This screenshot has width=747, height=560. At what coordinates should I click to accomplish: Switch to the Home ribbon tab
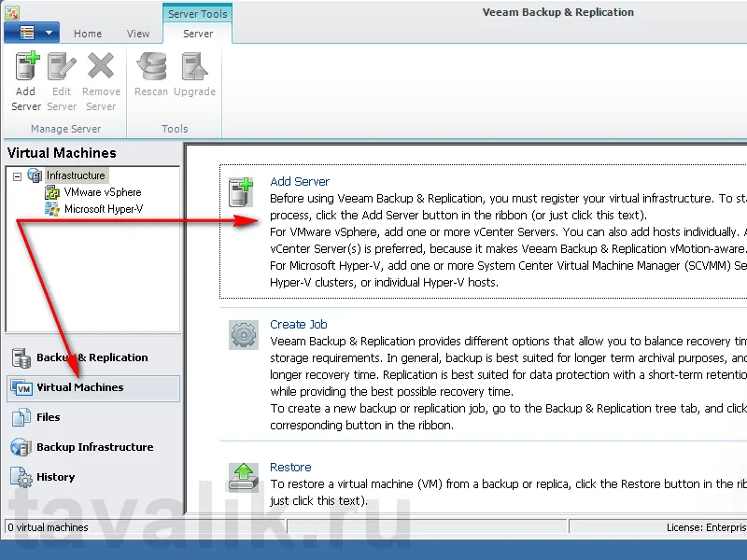click(x=87, y=33)
